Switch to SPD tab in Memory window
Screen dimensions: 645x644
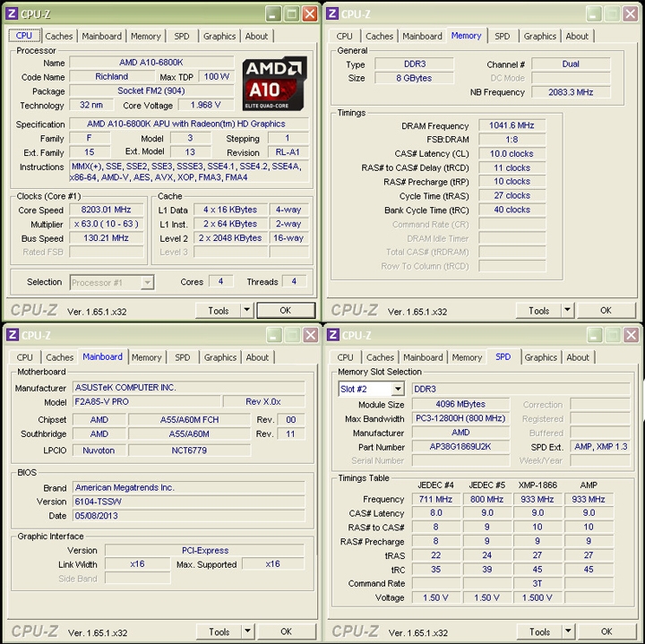(503, 36)
